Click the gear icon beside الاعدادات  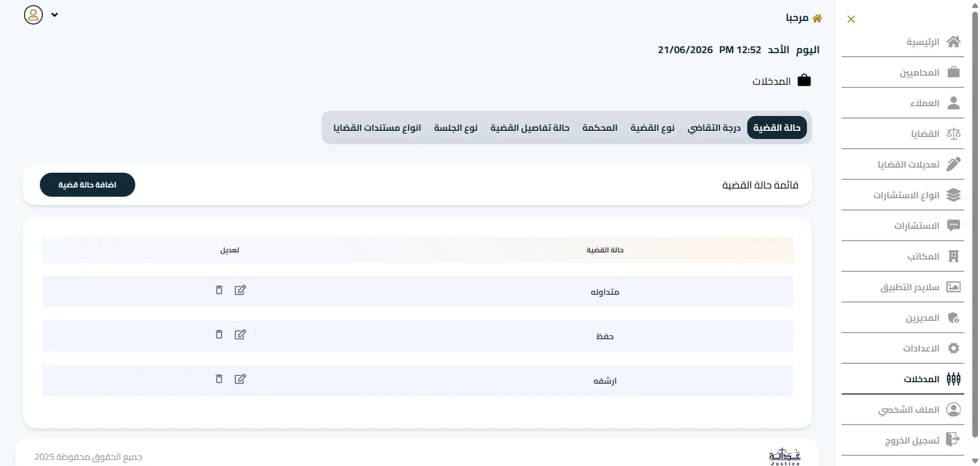tap(953, 348)
